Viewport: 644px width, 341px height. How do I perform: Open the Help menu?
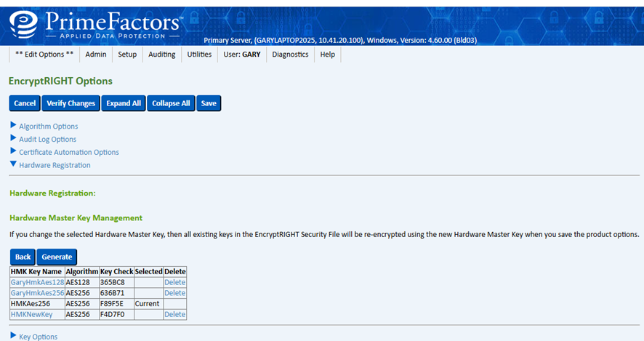click(327, 55)
